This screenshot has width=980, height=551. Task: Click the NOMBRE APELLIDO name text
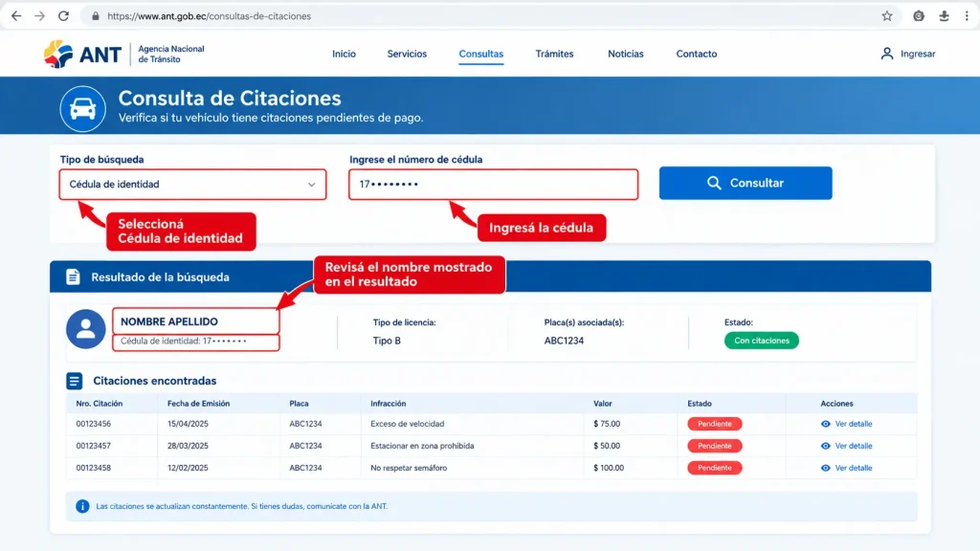pyautogui.click(x=169, y=321)
